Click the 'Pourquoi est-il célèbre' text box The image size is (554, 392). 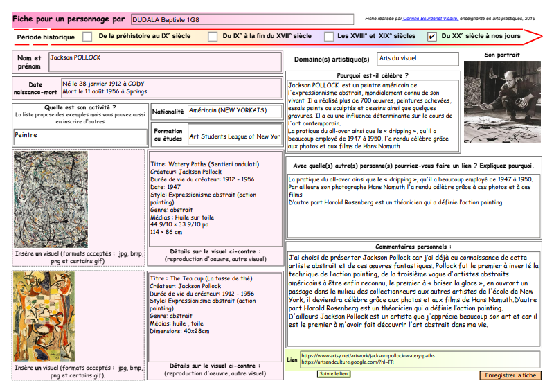click(373, 114)
